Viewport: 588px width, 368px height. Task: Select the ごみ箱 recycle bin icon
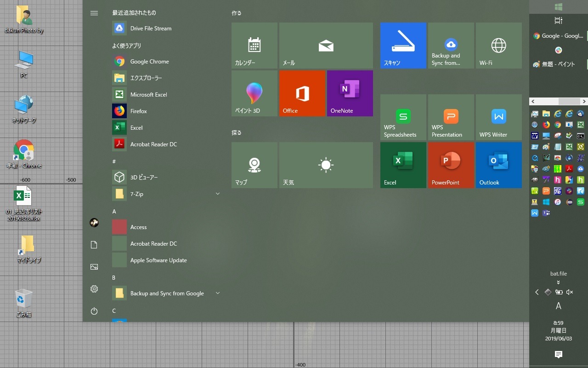(x=24, y=303)
